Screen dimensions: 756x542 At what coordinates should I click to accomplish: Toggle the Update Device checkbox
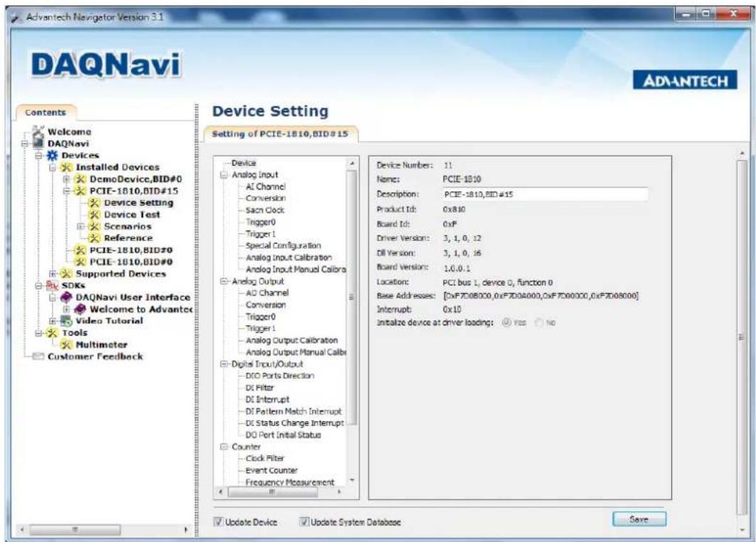[219, 521]
